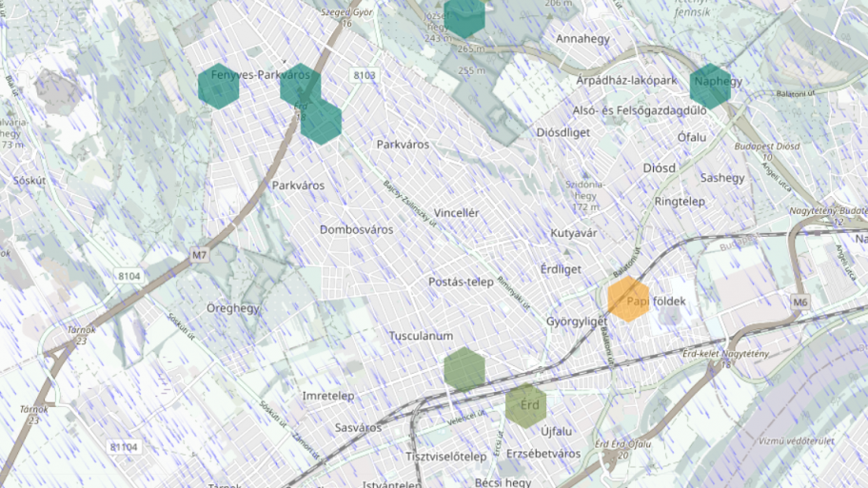The image size is (868, 488).
Task: Click the M6 motorway shield
Action: click(800, 303)
